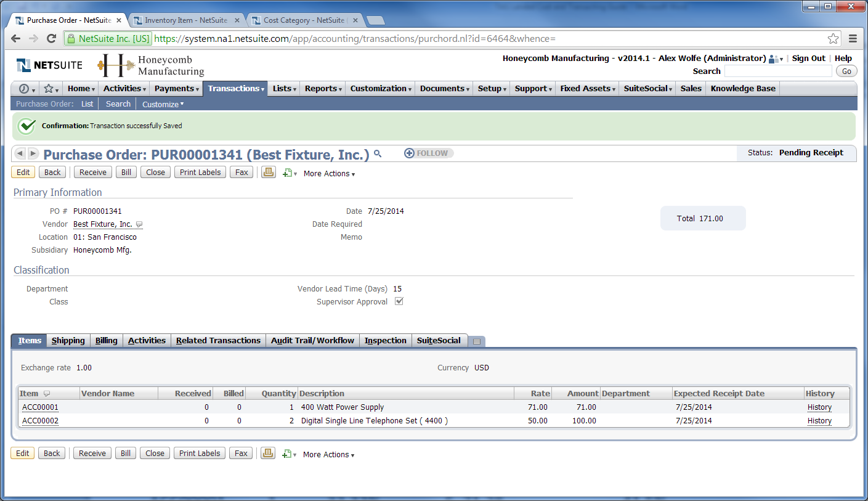
Task: Expand the Transactions menu
Action: tap(235, 89)
